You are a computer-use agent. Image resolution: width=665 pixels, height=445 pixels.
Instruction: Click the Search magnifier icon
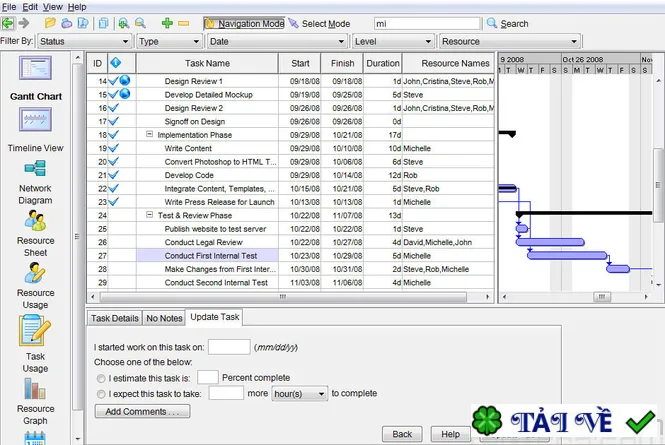tap(492, 23)
